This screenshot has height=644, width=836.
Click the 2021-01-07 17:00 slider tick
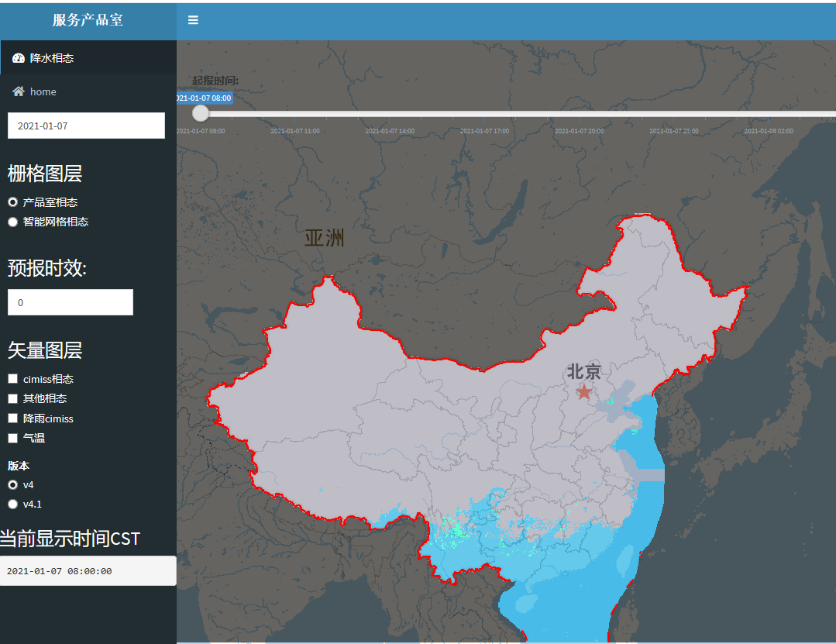[x=484, y=131]
